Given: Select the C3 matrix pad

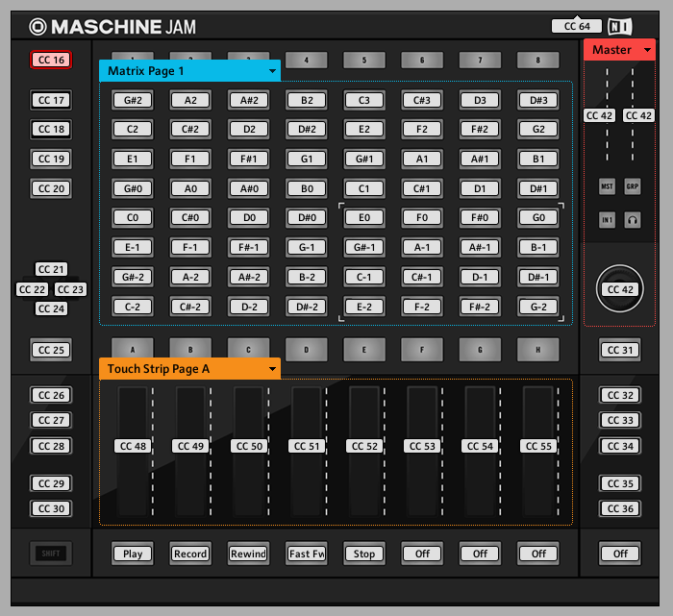Looking at the screenshot, I should 364,100.
